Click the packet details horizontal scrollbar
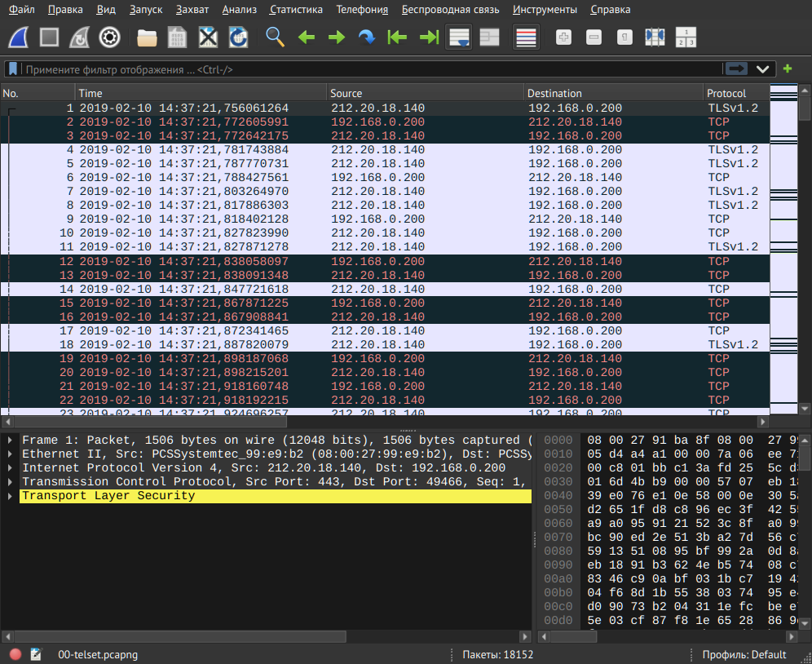This screenshot has height=664, width=812. point(266,636)
